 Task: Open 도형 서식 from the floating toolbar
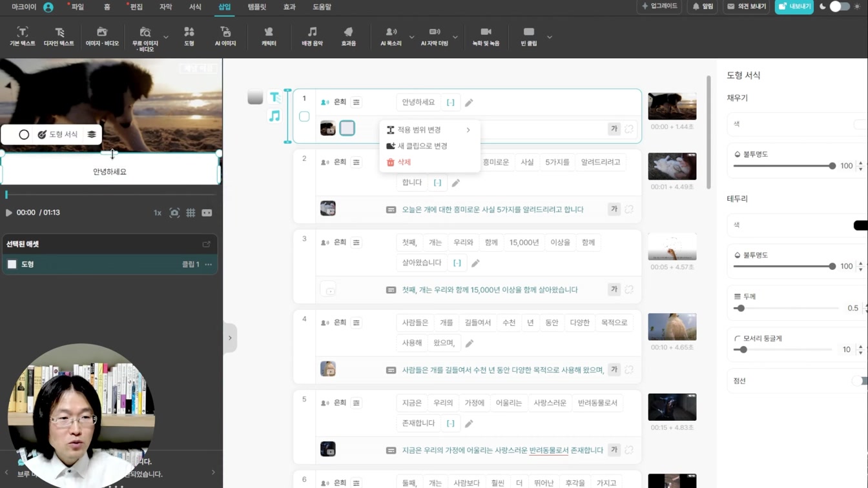tap(57, 134)
